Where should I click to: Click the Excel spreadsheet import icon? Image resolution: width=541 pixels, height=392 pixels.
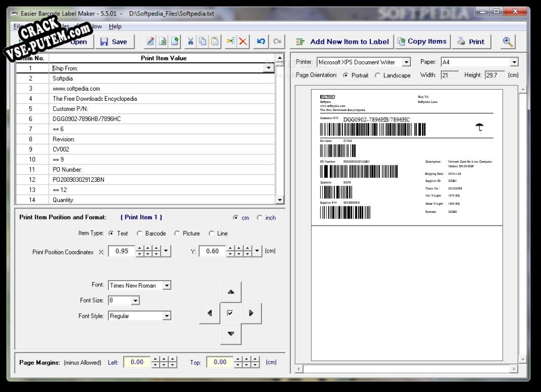[163, 42]
